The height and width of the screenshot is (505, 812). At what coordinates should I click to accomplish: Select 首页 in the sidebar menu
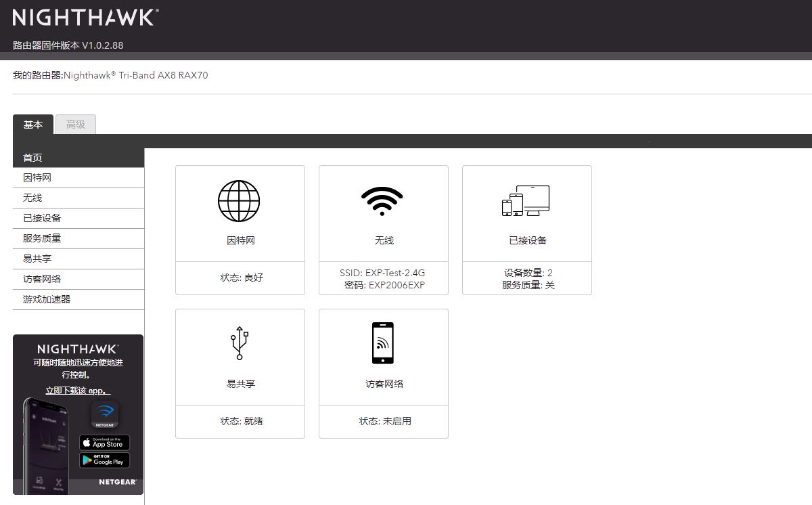pyautogui.click(x=78, y=158)
